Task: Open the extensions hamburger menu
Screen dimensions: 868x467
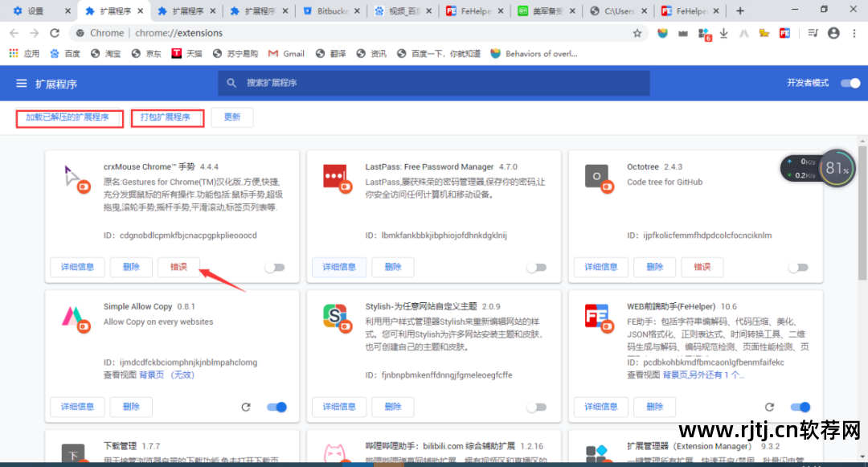Action: 21,84
